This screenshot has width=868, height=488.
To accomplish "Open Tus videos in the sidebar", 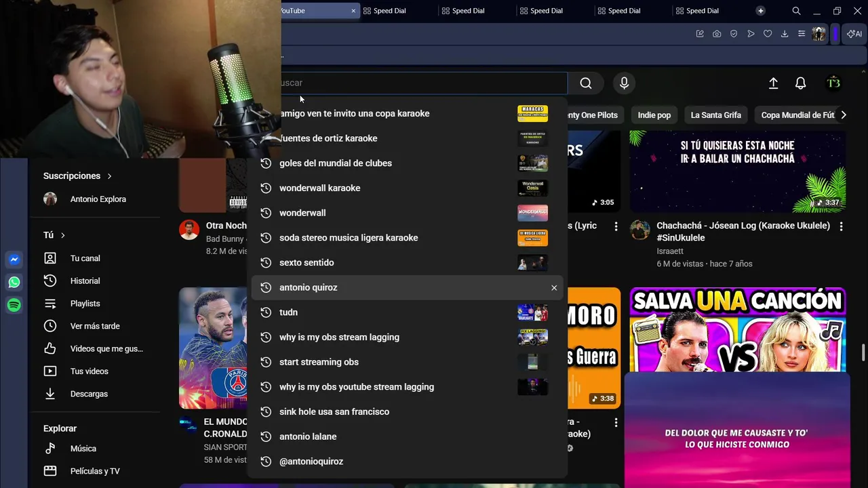I will 94,371.
